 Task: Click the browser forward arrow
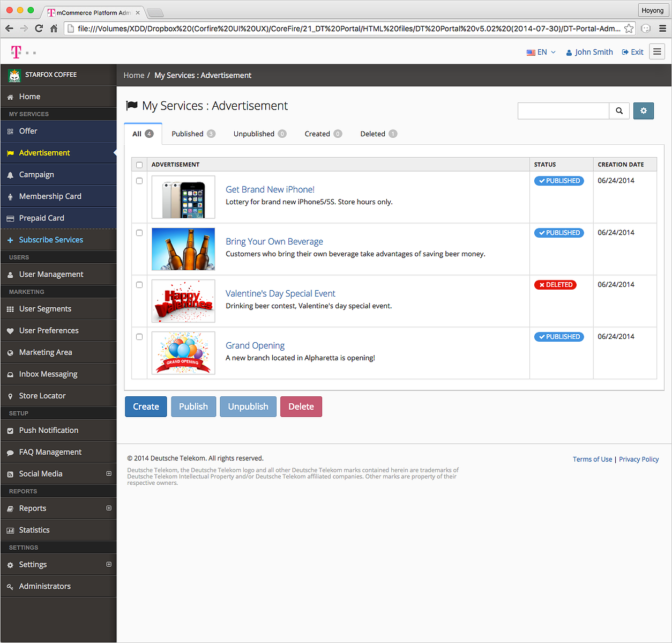coord(24,28)
